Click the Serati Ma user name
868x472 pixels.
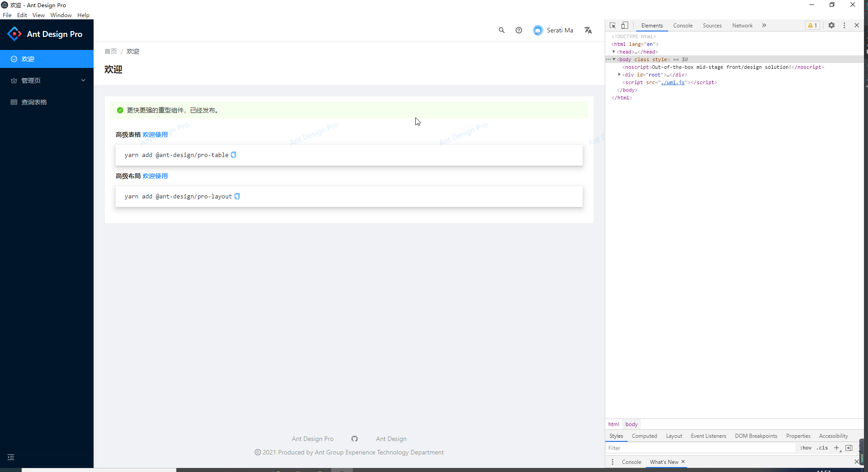tap(560, 30)
